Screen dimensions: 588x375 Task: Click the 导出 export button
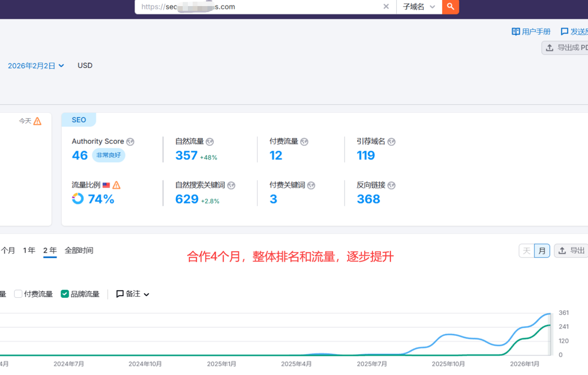(x=572, y=251)
